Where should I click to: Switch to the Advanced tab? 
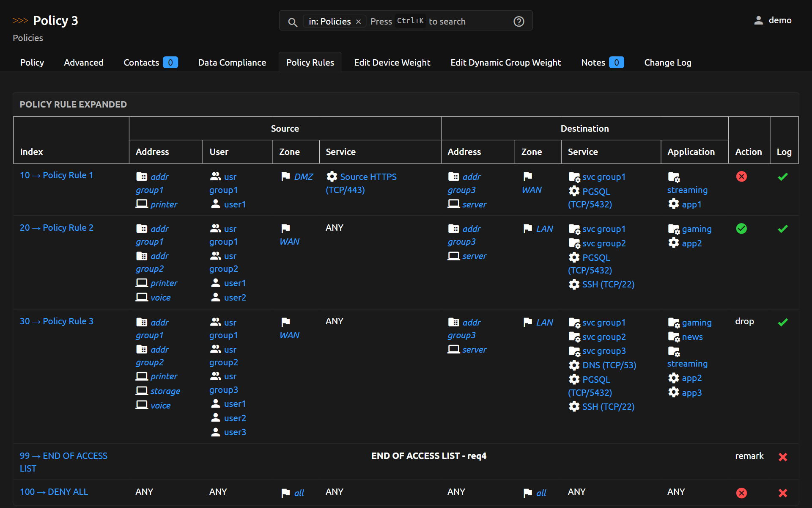click(83, 63)
